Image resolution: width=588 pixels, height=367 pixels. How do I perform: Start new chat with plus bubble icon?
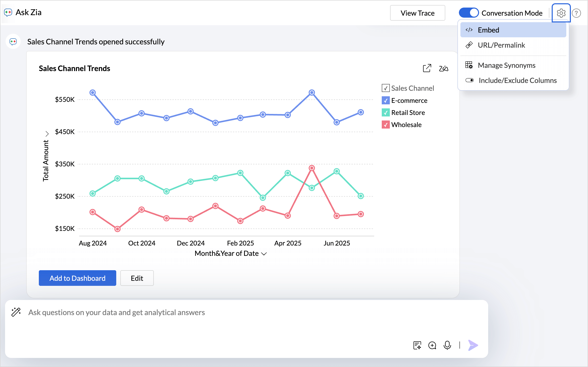432,345
